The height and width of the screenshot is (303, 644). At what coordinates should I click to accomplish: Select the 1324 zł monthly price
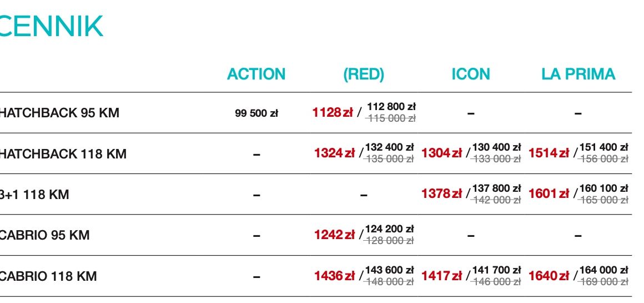click(334, 153)
